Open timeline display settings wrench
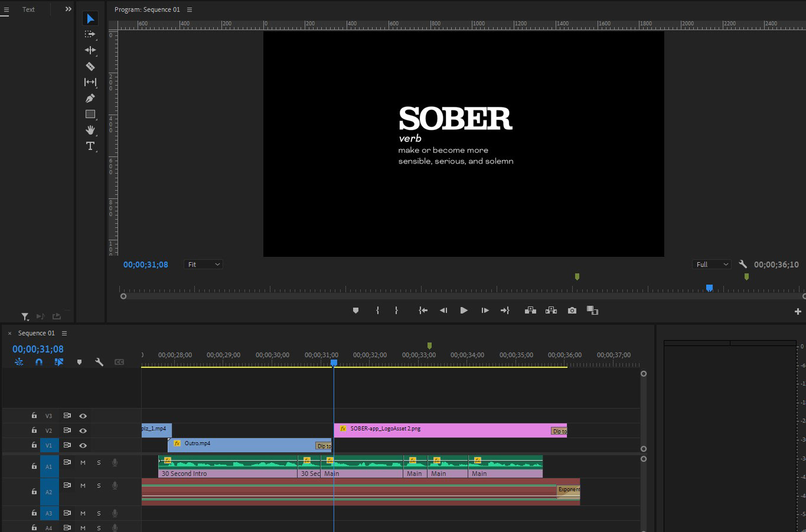806x532 pixels. point(99,362)
